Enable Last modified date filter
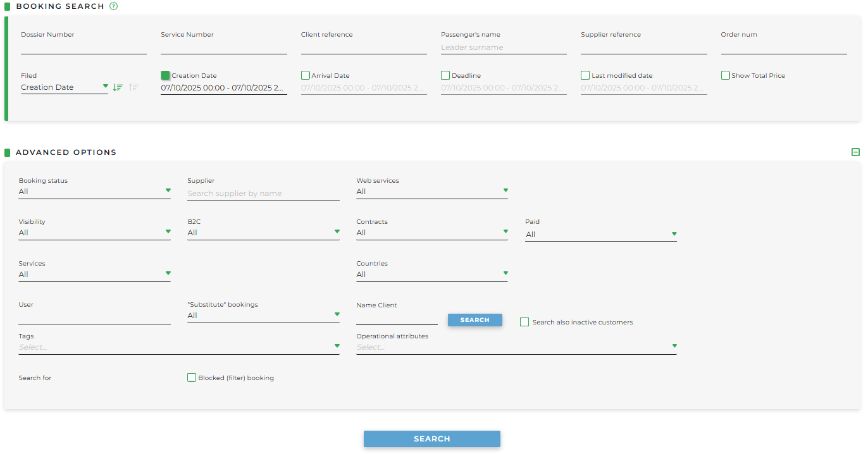The width and height of the screenshot is (868, 468). 585,75
